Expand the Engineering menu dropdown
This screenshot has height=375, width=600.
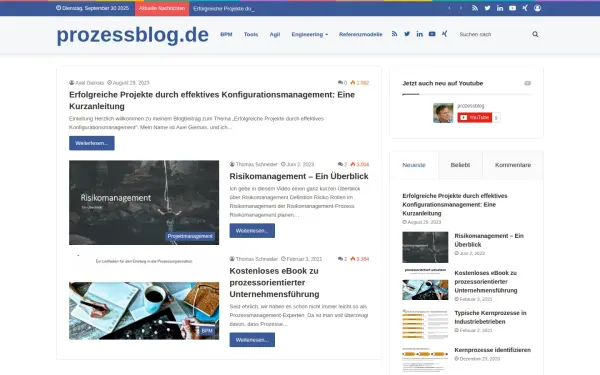tap(310, 34)
